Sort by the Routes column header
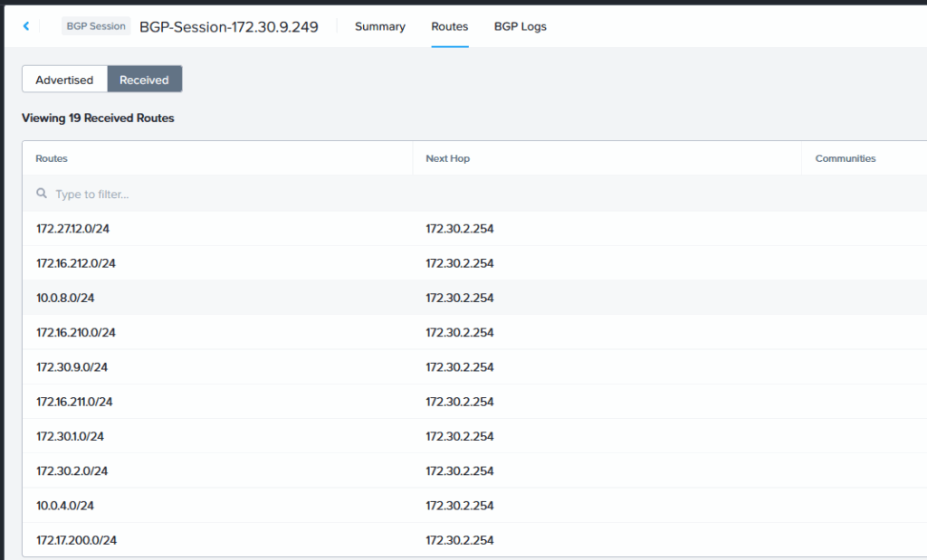The height and width of the screenshot is (560, 927). pyautogui.click(x=52, y=158)
